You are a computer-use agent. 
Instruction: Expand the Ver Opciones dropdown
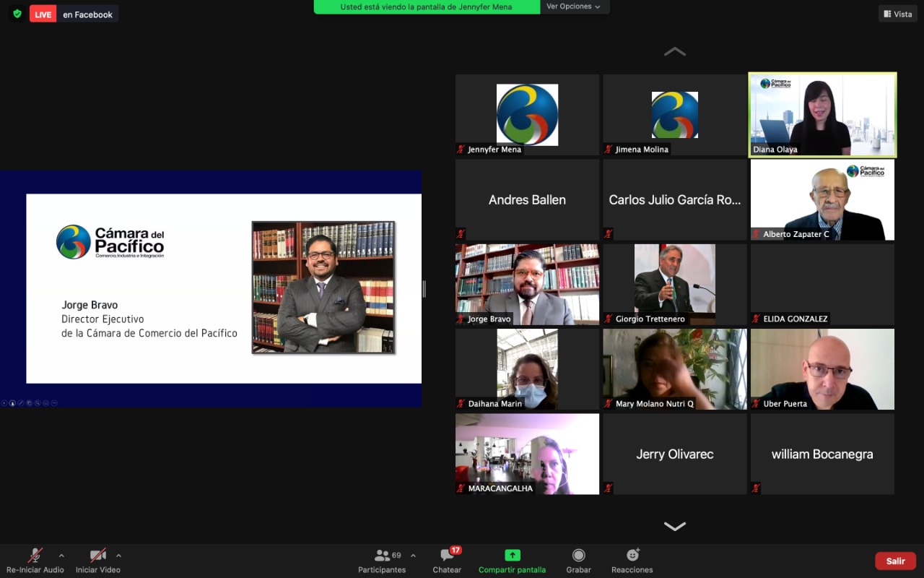pyautogui.click(x=574, y=7)
